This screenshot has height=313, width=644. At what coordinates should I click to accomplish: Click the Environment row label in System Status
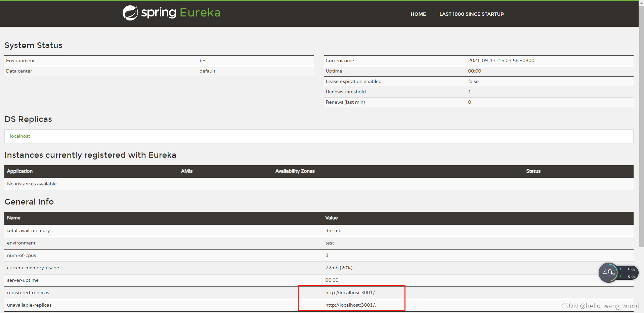click(x=20, y=60)
